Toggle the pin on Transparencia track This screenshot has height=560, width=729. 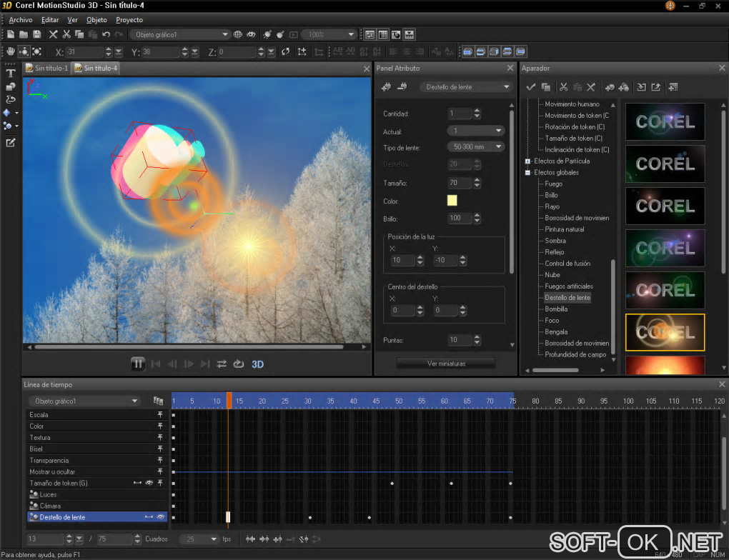pos(160,460)
